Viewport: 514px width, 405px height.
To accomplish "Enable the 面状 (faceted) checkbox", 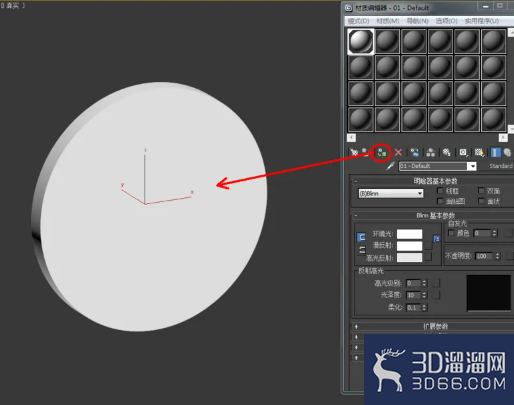I will 481,201.
